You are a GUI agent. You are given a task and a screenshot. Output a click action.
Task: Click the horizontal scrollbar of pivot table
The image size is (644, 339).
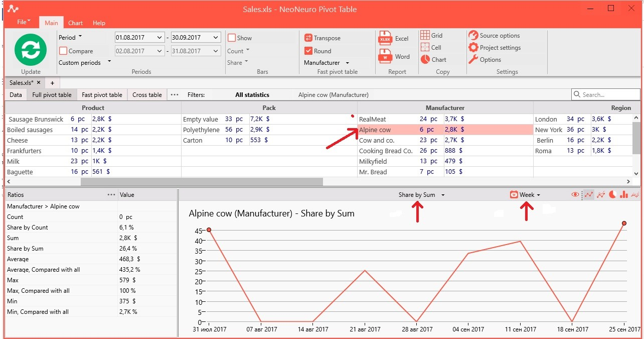point(202,182)
